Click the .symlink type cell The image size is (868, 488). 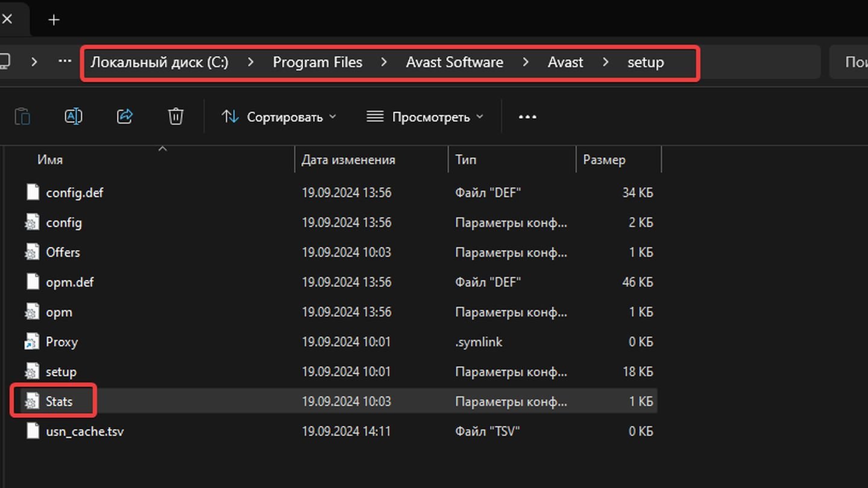click(479, 342)
